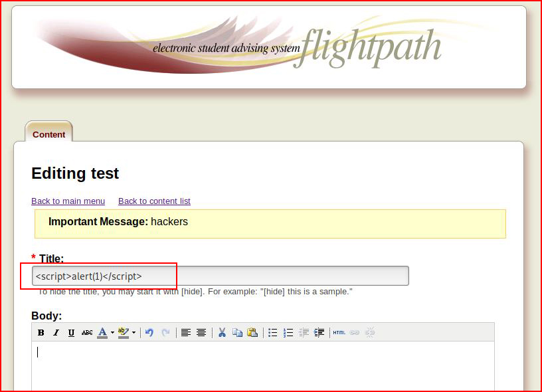Image resolution: width=542 pixels, height=392 pixels.
Task: Paste from clipboard icon
Action: coord(252,333)
